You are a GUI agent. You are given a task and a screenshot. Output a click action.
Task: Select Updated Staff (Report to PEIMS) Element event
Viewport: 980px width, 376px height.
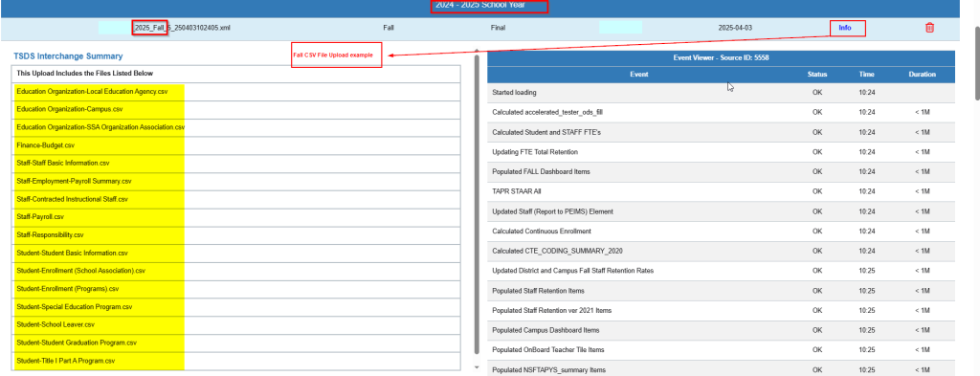click(x=721, y=211)
